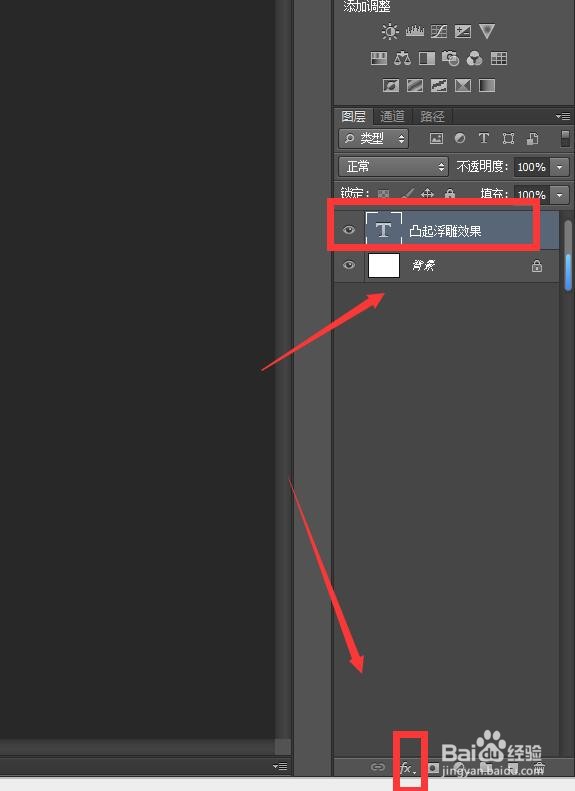The image size is (575, 791).
Task: Lock all (padlock icon) in 锁定 row
Action: (449, 193)
